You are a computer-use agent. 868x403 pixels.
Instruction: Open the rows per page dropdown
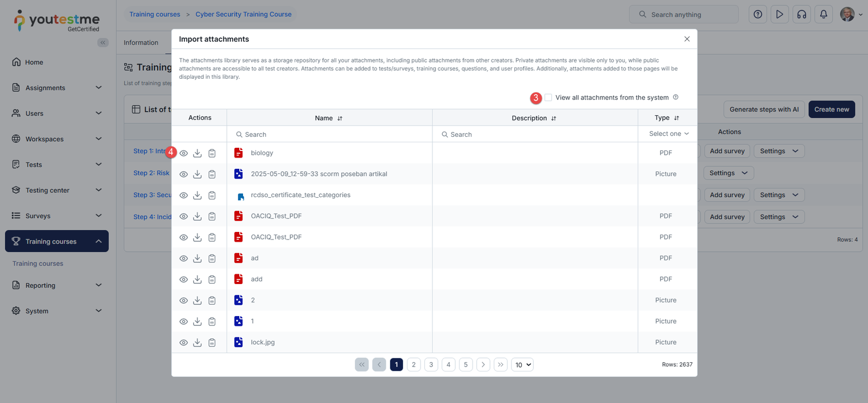pyautogui.click(x=522, y=365)
